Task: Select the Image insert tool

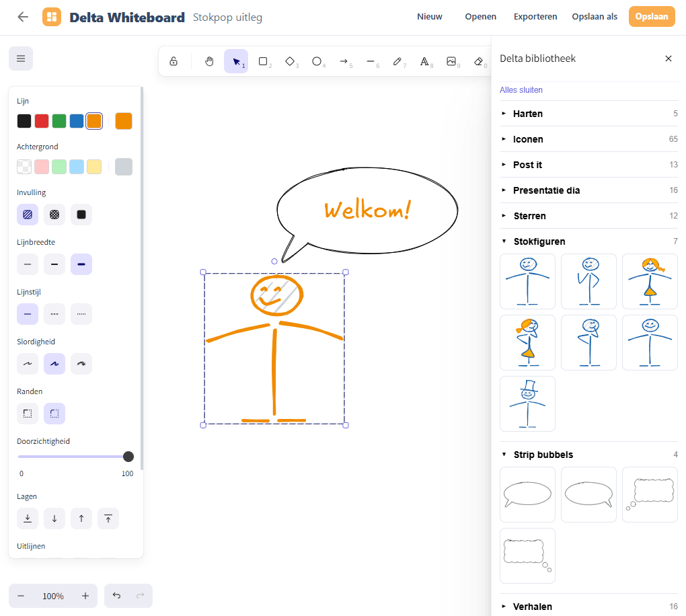Action: coord(451,61)
